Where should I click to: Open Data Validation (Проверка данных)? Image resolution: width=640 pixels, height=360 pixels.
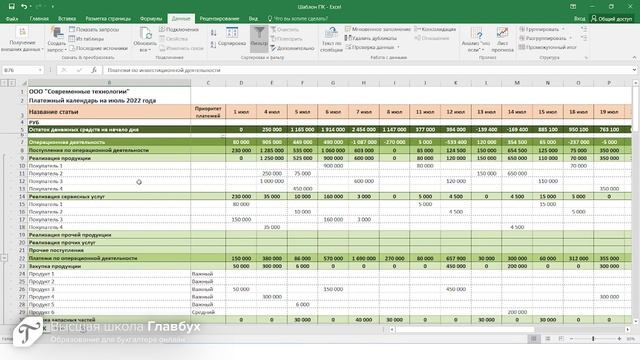tap(372, 47)
